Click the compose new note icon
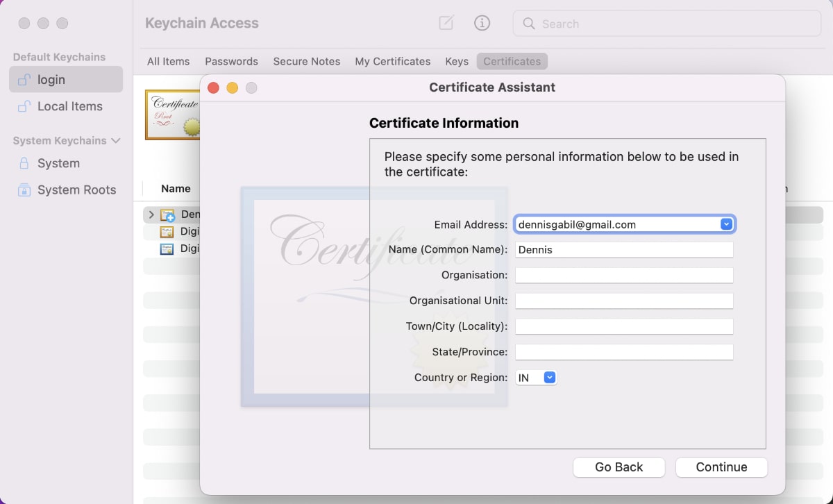This screenshot has height=504, width=833. [x=446, y=23]
